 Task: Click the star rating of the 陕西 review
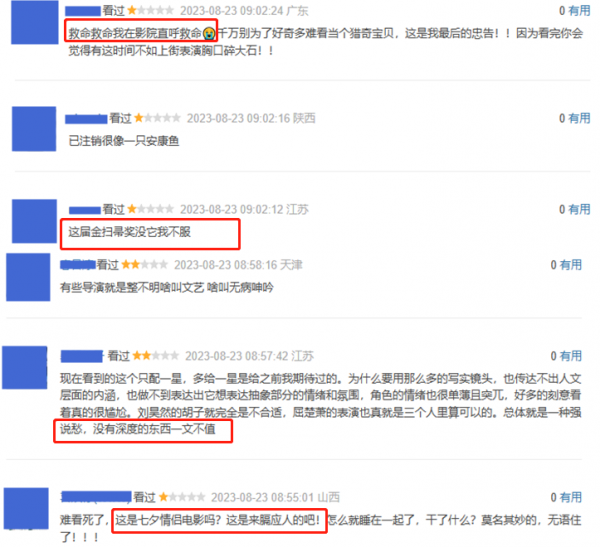157,118
